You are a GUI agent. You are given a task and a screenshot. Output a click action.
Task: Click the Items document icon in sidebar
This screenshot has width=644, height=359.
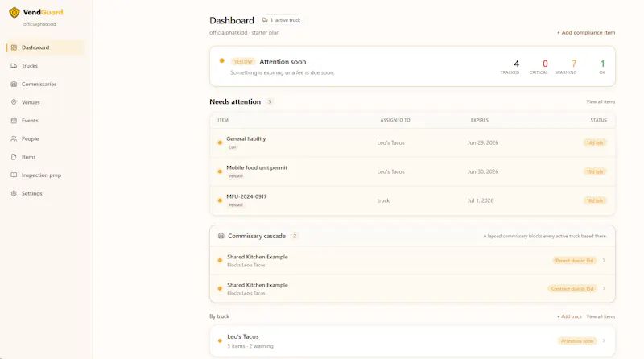(x=14, y=157)
